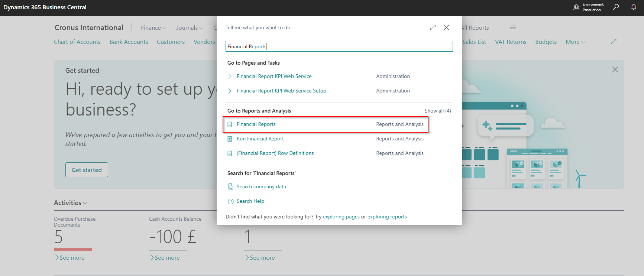The image size is (644, 276).
Task: Click the Get started button
Action: click(x=87, y=170)
